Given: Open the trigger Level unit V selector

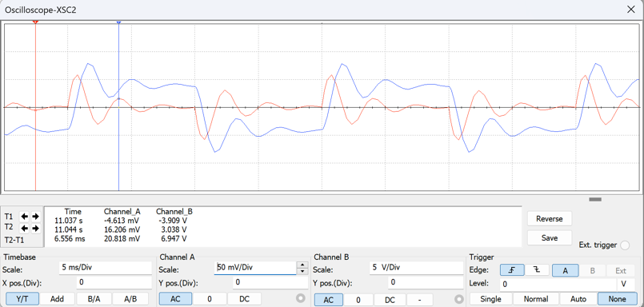Looking at the screenshot, I should [626, 284].
